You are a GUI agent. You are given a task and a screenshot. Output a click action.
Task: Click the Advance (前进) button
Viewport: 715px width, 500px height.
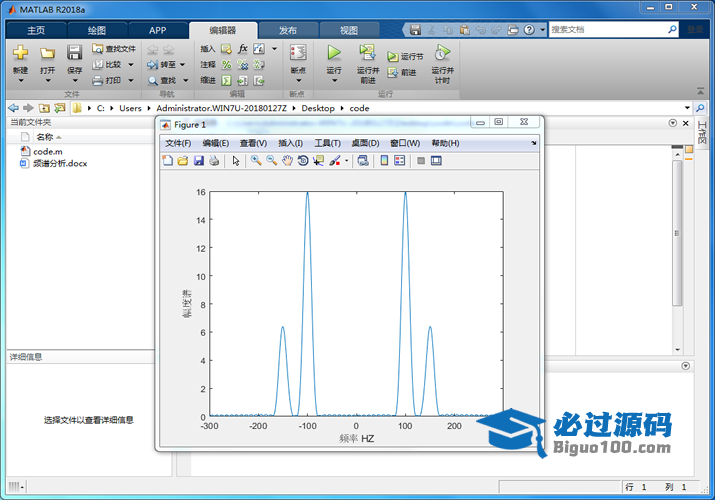(402, 72)
